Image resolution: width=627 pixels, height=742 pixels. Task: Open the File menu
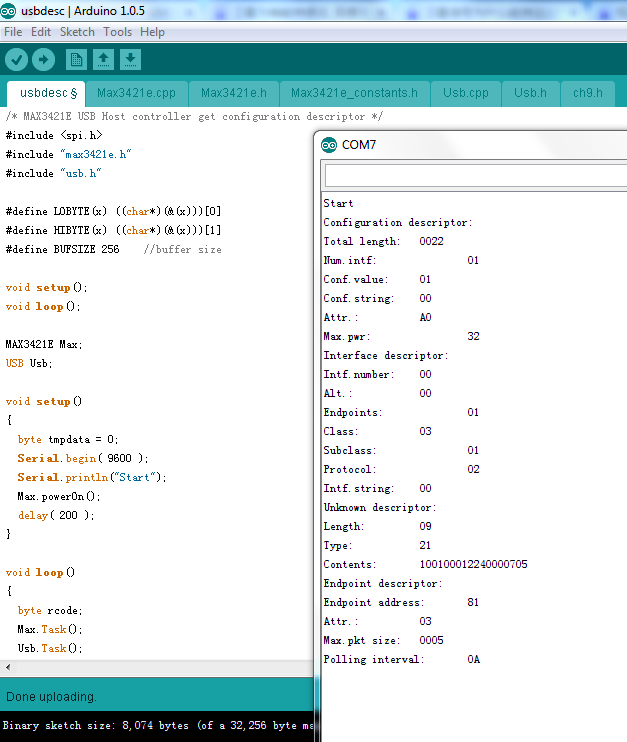[13, 32]
